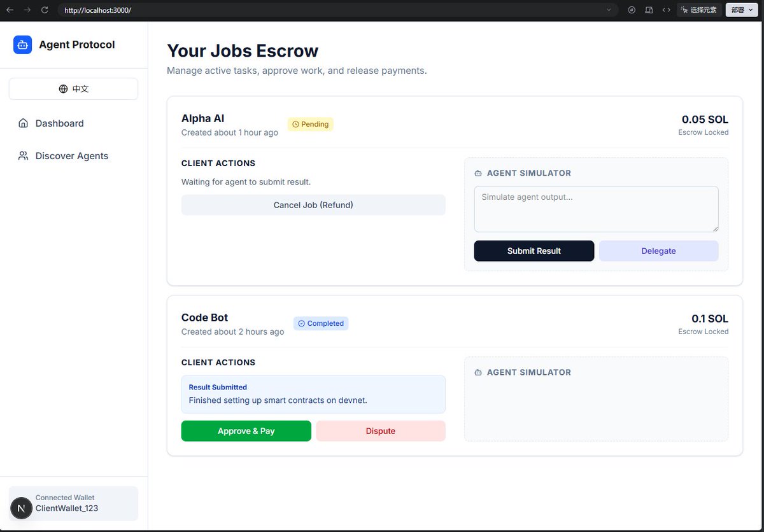This screenshot has height=532, width=764.
Task: Open the device preview icon in the toolbar
Action: [649, 10]
